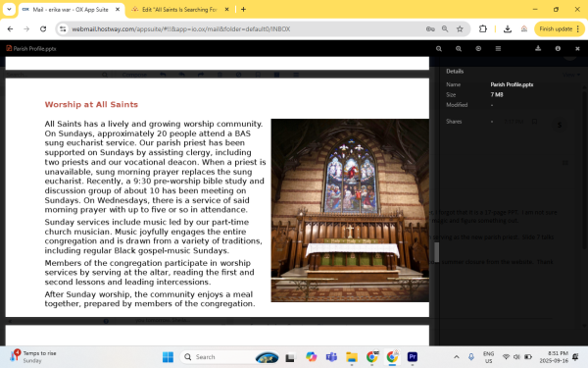Go back to the previous page
This screenshot has height=368, width=588.
click(x=10, y=28)
